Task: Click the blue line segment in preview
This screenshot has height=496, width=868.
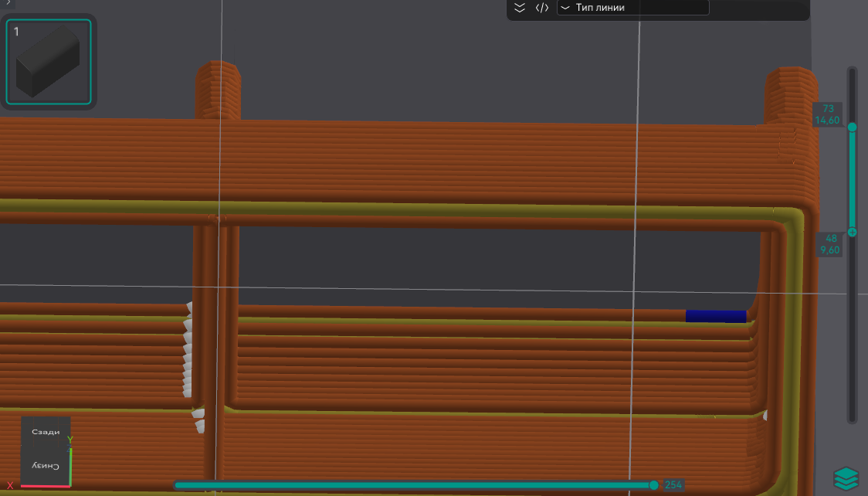Action: 716,316
